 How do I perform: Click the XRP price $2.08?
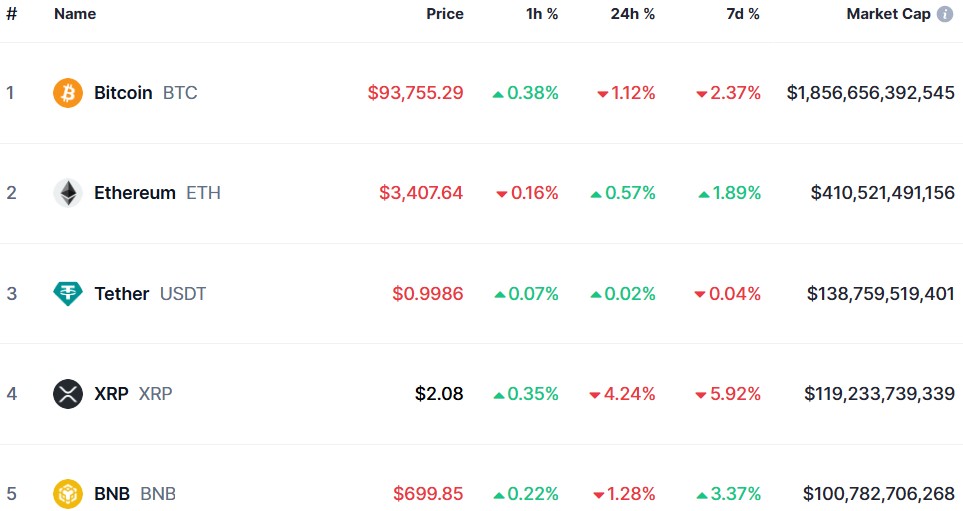439,394
